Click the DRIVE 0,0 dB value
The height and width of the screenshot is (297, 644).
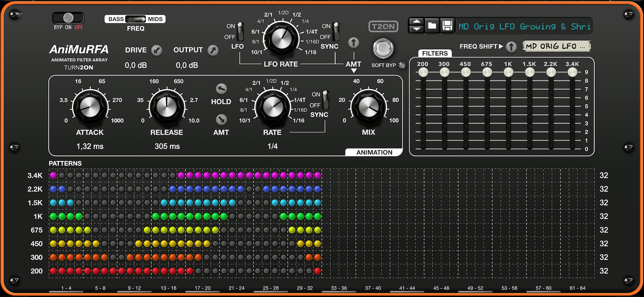point(136,65)
